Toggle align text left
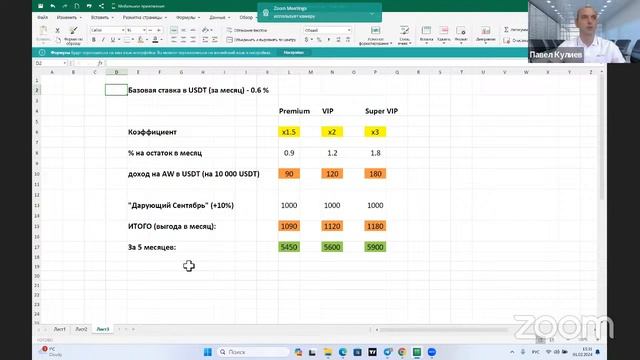The width and height of the screenshot is (640, 360). 174,40
